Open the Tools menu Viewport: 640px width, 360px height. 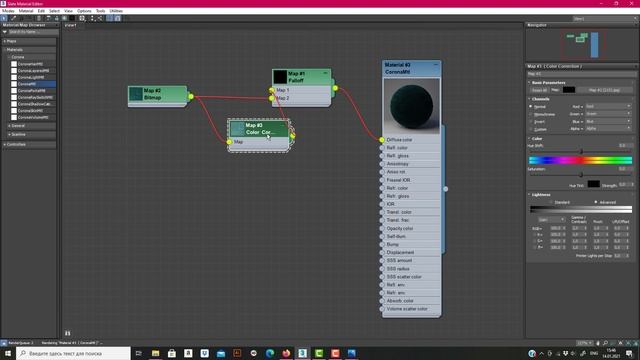100,11
